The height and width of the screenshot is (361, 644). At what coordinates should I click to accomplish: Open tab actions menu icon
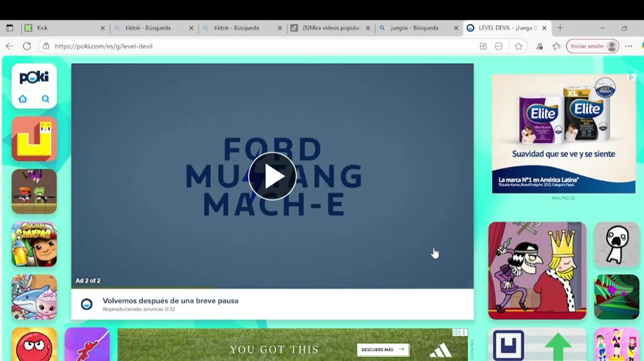pos(10,28)
